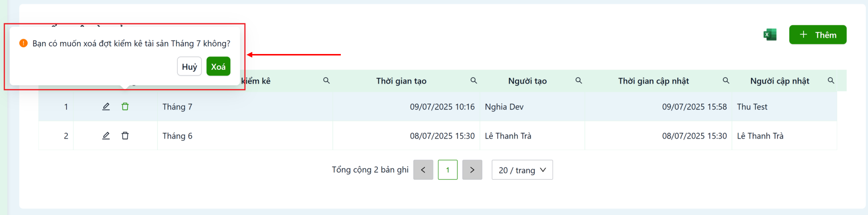Delete the Tháng 6 row via trash icon
The width and height of the screenshot is (868, 215).
point(125,136)
